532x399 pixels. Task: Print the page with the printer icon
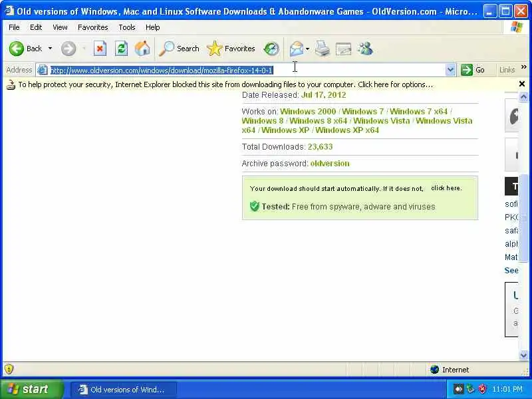[x=322, y=49]
